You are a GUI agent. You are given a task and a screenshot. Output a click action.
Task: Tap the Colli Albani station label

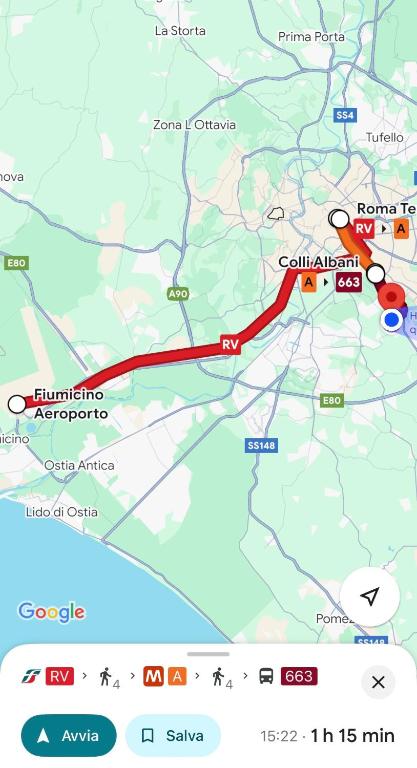click(x=319, y=262)
